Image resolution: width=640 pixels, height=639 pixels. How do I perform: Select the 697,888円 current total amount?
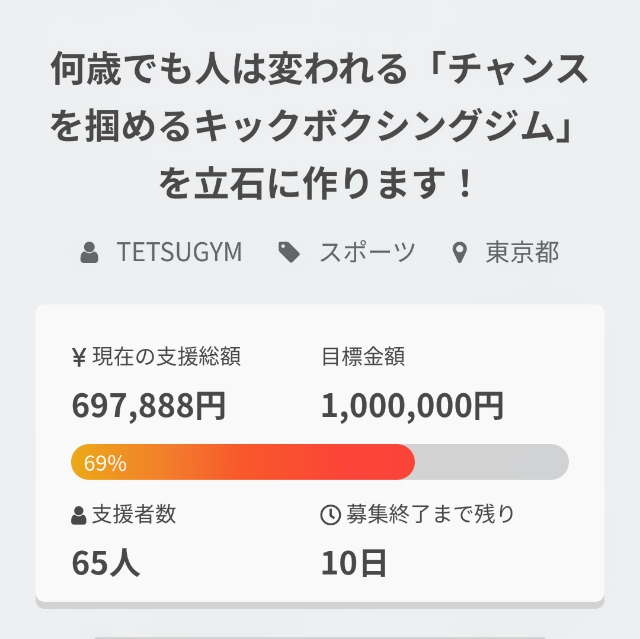[x=149, y=406]
